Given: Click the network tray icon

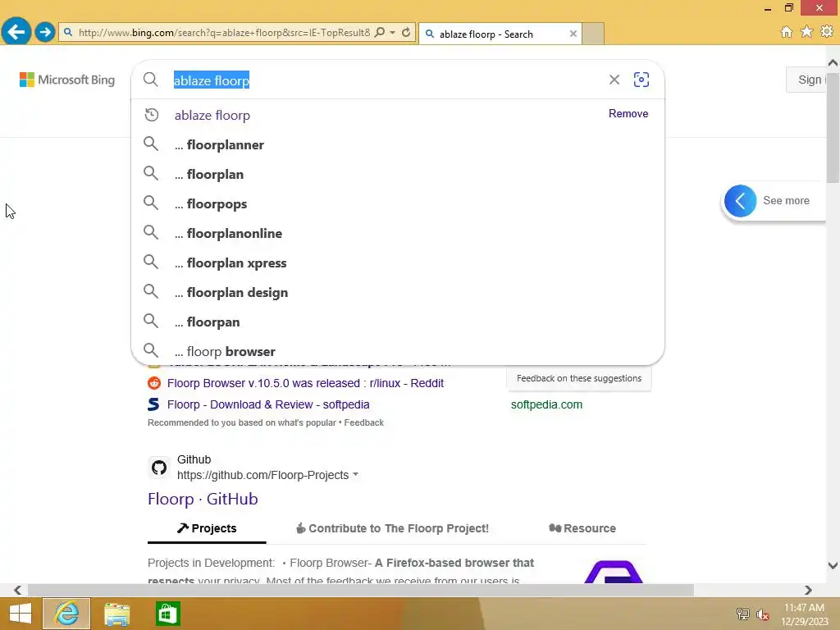Looking at the screenshot, I should coord(742,614).
